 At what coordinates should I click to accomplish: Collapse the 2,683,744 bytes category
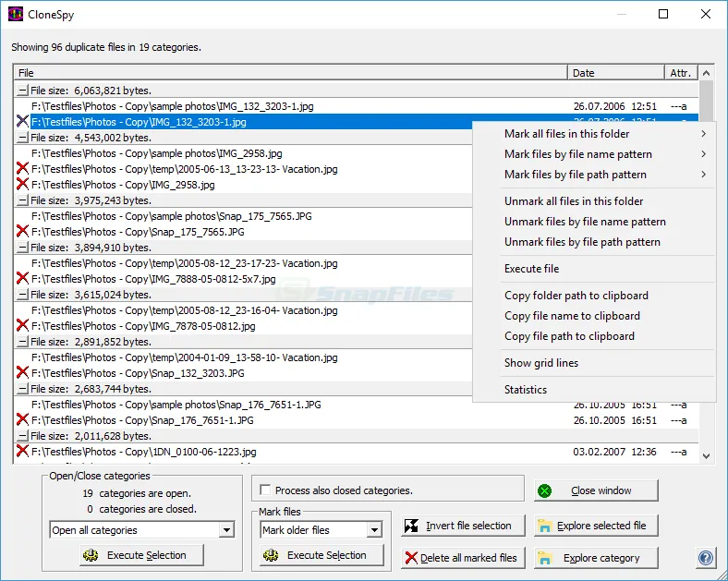point(22,389)
